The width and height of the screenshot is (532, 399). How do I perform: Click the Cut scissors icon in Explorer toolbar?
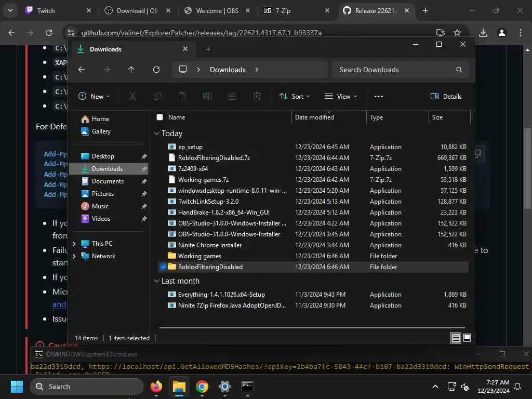pos(132,96)
